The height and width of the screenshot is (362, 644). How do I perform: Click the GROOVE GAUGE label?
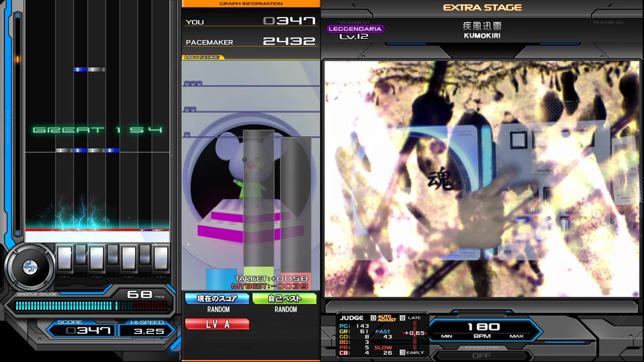[37, 294]
